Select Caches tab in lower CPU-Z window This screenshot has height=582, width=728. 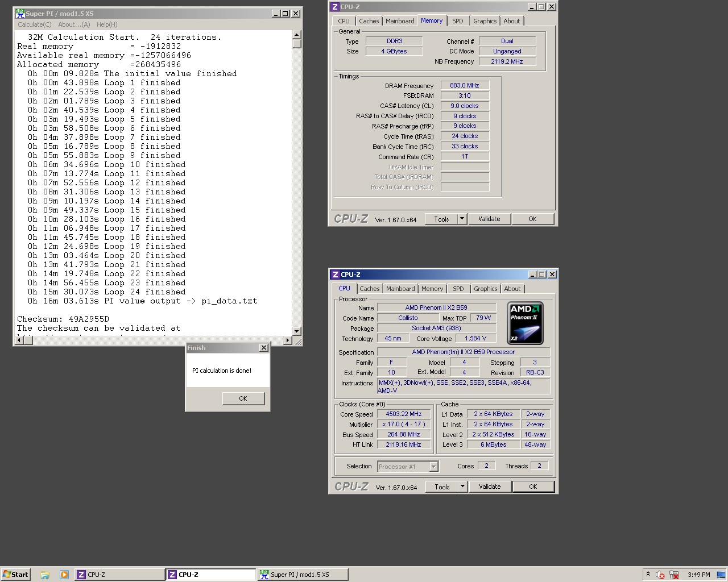point(370,289)
